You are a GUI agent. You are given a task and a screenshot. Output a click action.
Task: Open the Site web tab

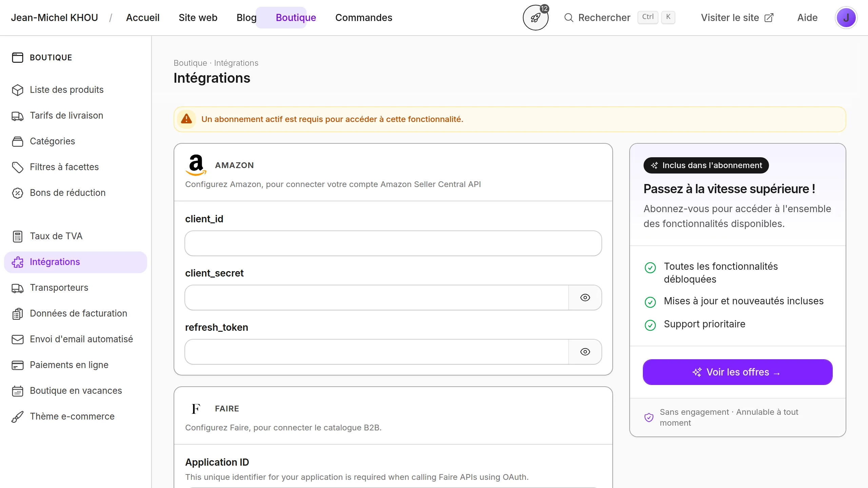[x=198, y=18]
